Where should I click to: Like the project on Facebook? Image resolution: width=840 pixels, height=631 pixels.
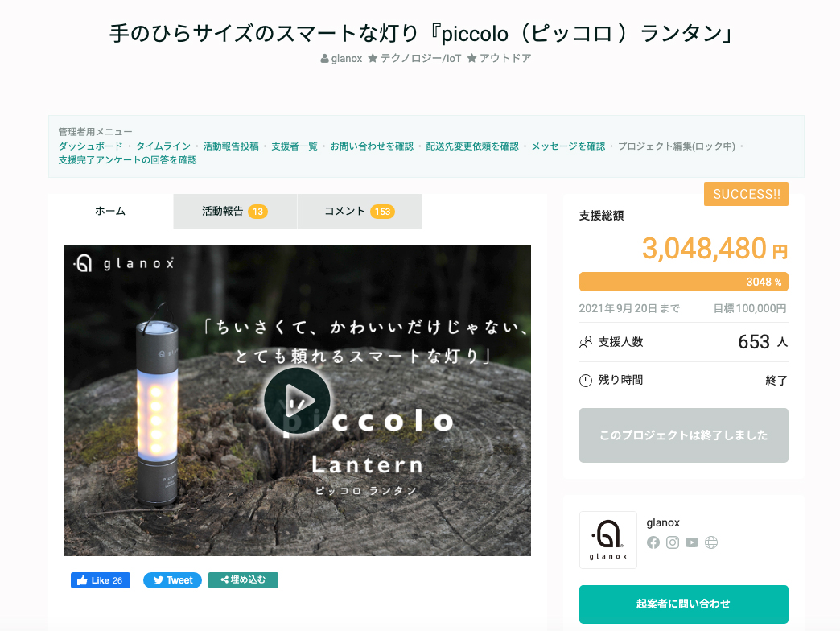pos(101,580)
